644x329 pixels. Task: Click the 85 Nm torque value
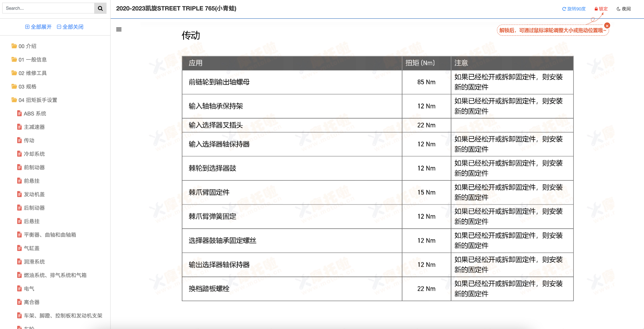click(x=426, y=82)
